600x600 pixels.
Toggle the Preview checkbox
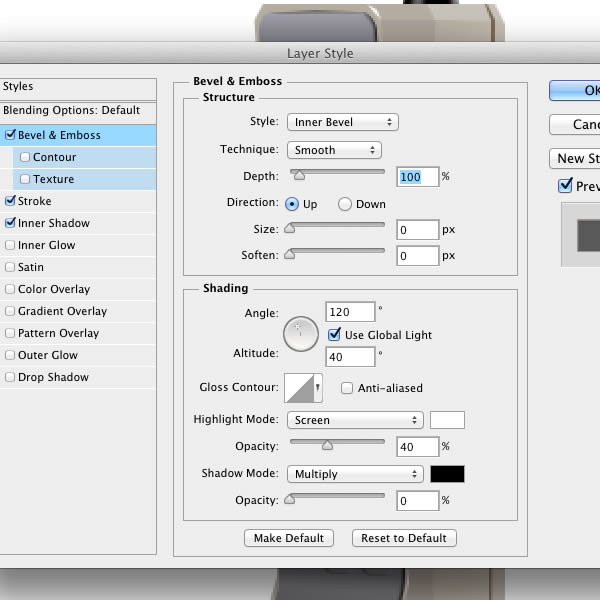565,186
